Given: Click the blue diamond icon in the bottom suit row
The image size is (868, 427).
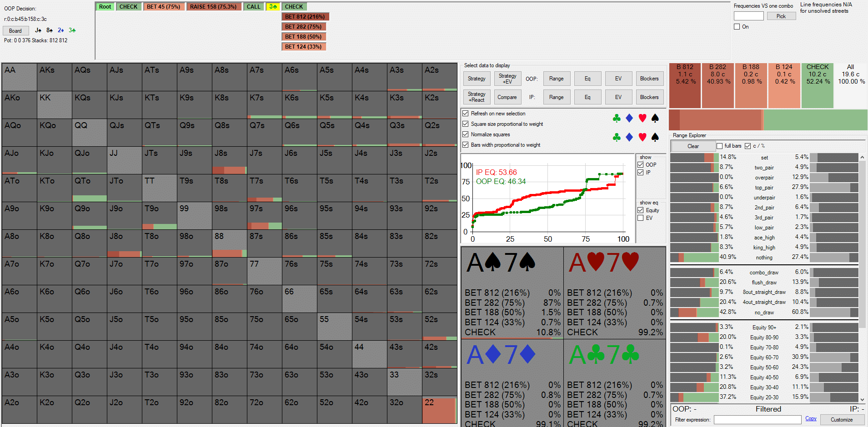Looking at the screenshot, I should pos(629,137).
